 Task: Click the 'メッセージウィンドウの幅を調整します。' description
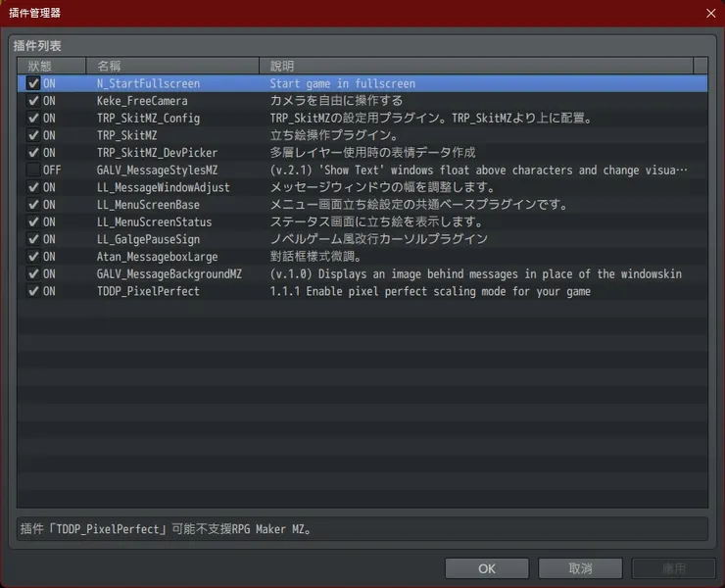pos(383,187)
